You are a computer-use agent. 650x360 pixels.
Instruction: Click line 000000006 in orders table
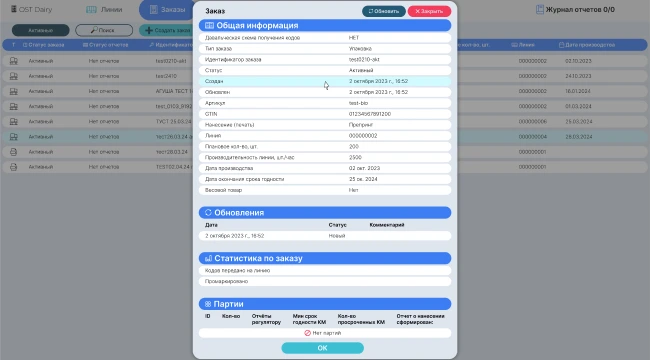click(533, 122)
